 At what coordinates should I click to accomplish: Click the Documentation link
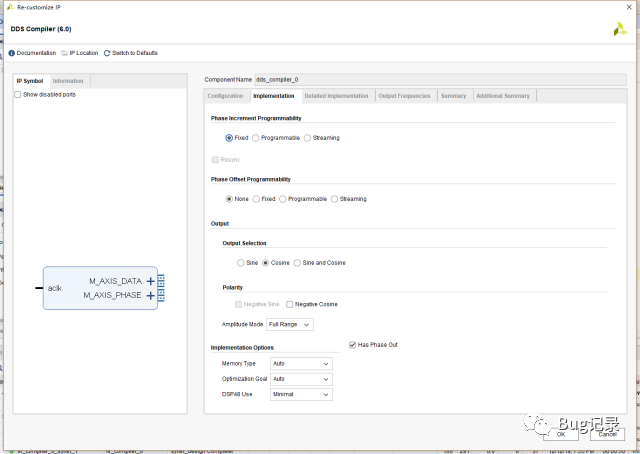(x=36, y=53)
